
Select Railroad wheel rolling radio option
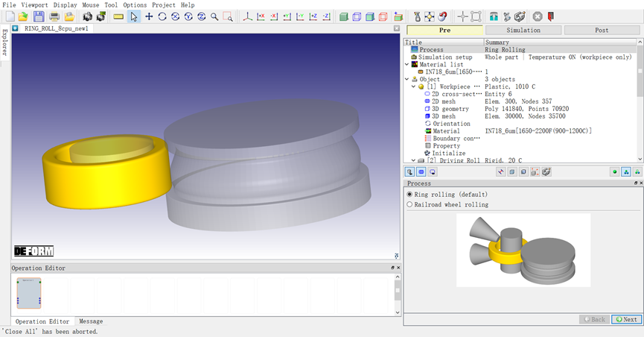409,204
